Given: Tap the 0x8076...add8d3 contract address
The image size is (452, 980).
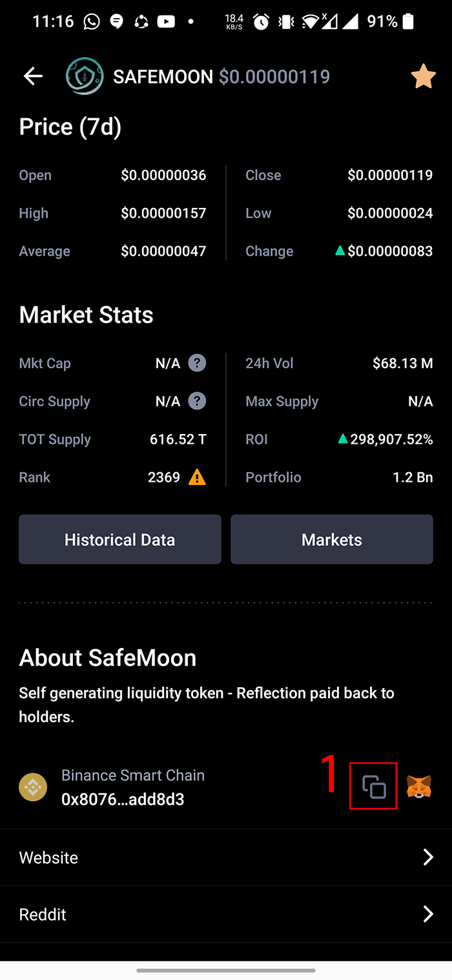Looking at the screenshot, I should pyautogui.click(x=123, y=799).
